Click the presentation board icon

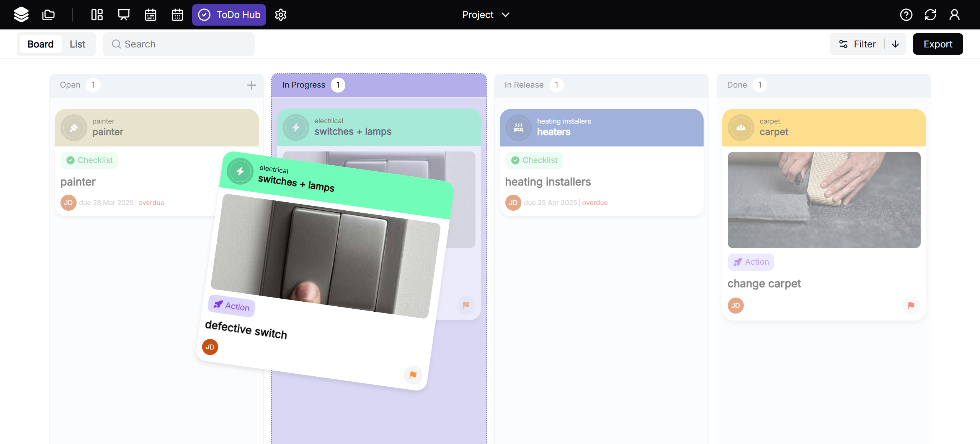[124, 15]
